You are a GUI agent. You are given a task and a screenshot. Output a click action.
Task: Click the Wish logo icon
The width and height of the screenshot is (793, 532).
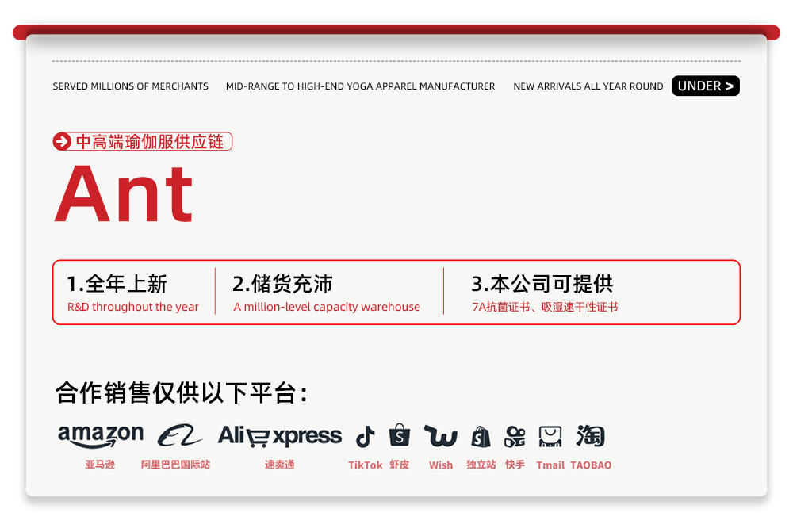[x=440, y=436]
